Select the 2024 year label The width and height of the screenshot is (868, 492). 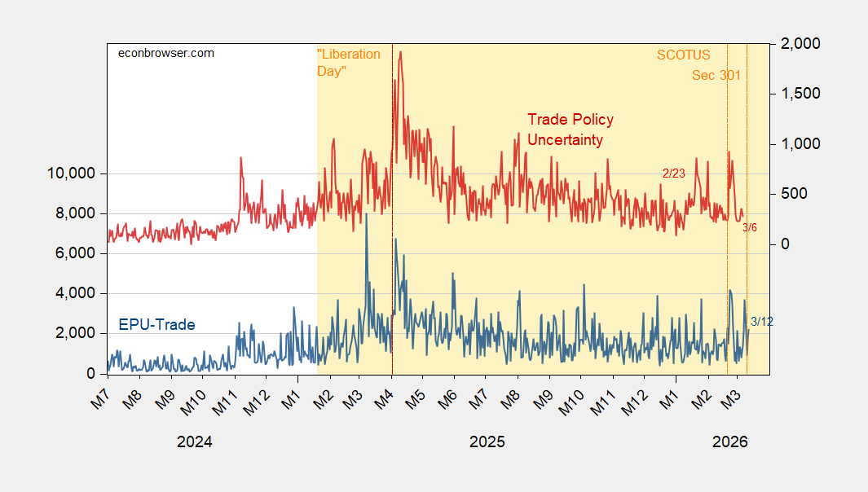coord(195,442)
